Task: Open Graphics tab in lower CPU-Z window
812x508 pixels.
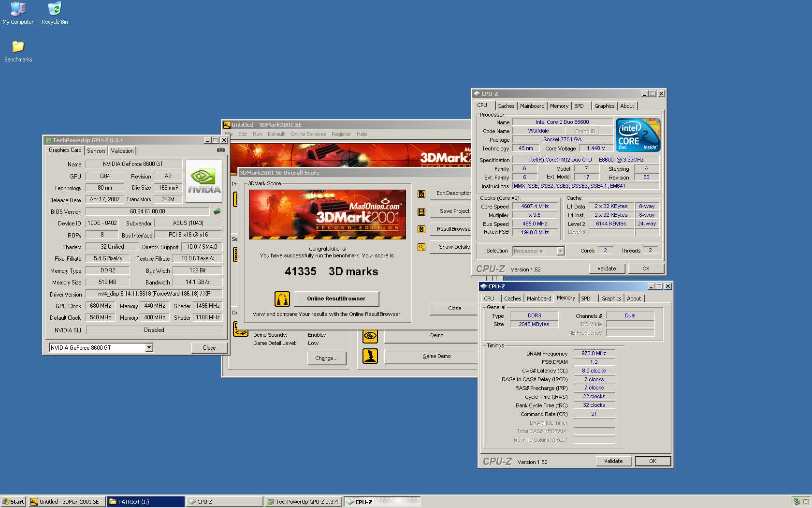Action: point(611,299)
